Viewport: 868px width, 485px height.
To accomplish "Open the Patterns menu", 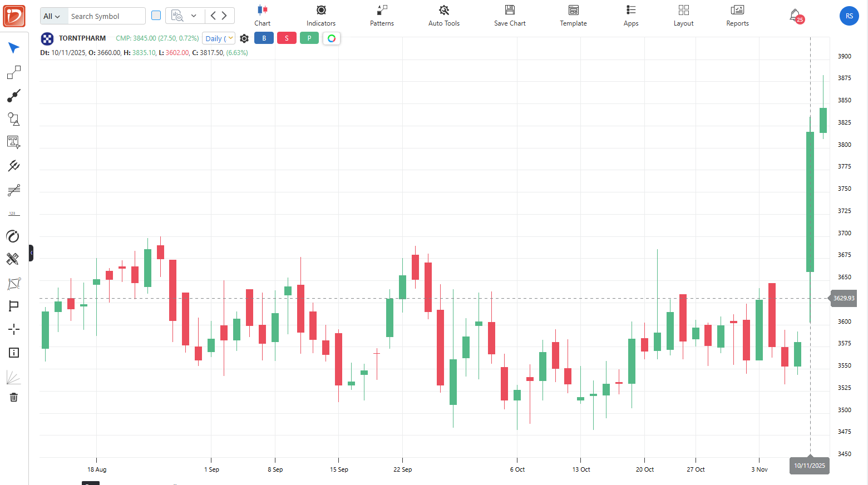I will click(x=382, y=16).
